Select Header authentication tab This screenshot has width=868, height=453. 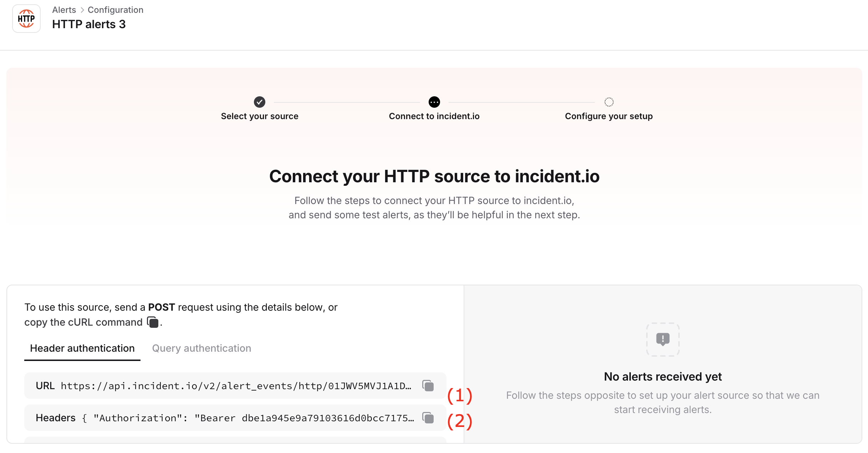coord(82,348)
